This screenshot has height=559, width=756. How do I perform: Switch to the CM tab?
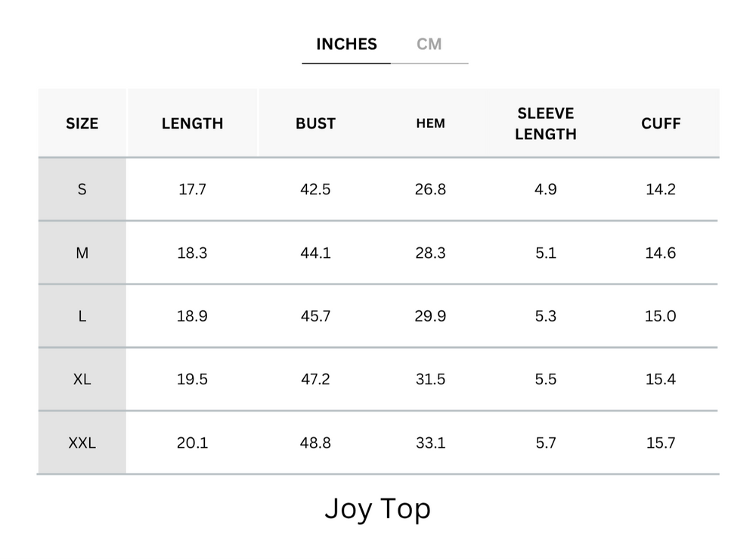pos(429,44)
